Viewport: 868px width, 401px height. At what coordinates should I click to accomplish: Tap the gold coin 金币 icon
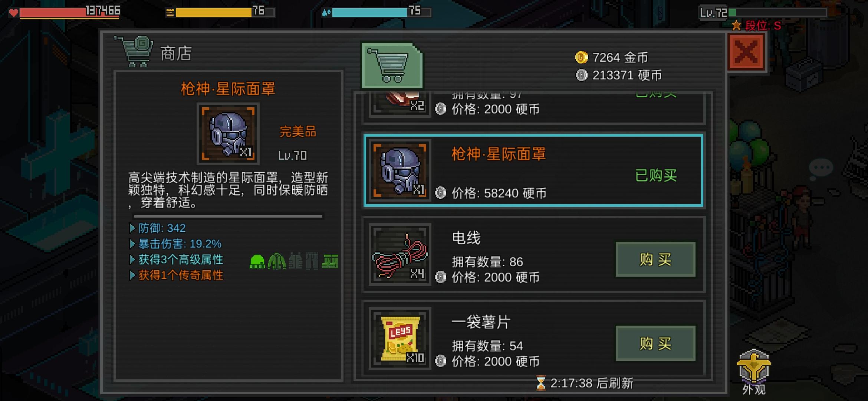(581, 57)
